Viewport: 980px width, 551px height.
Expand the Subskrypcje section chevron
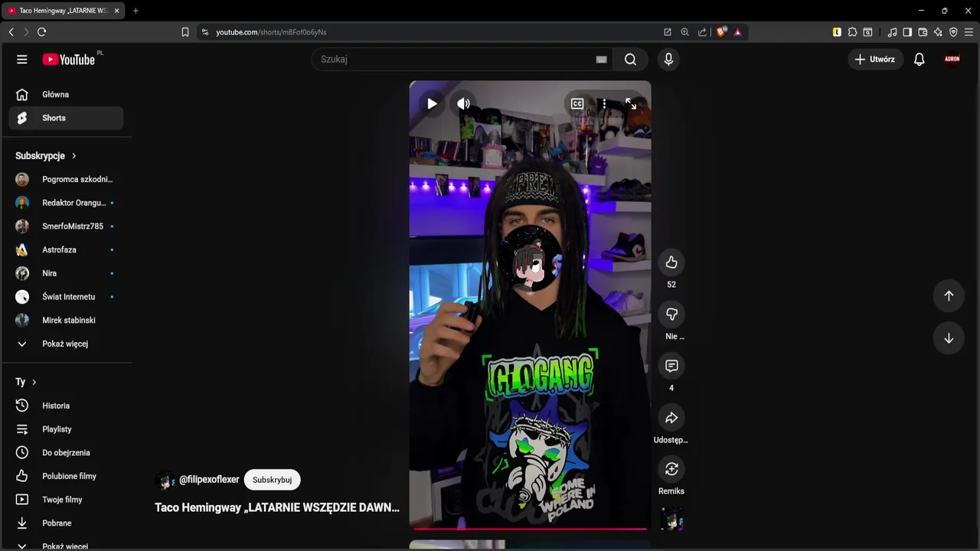coord(74,155)
